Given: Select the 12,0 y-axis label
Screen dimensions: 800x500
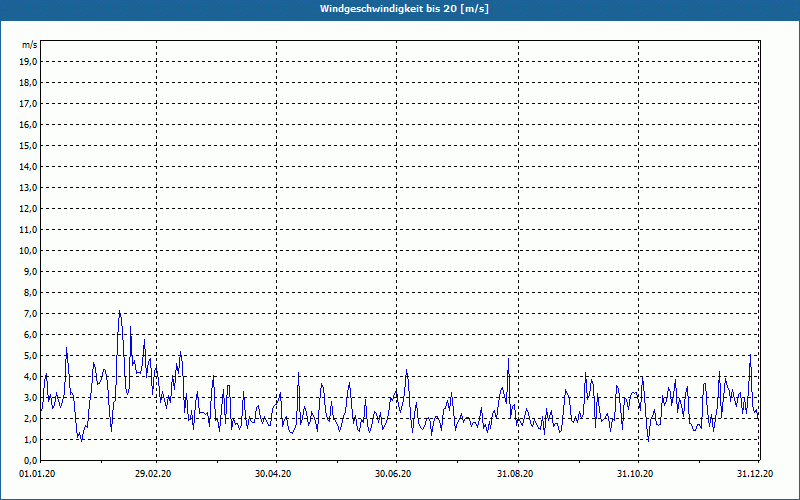Looking at the screenshot, I should (x=29, y=208).
